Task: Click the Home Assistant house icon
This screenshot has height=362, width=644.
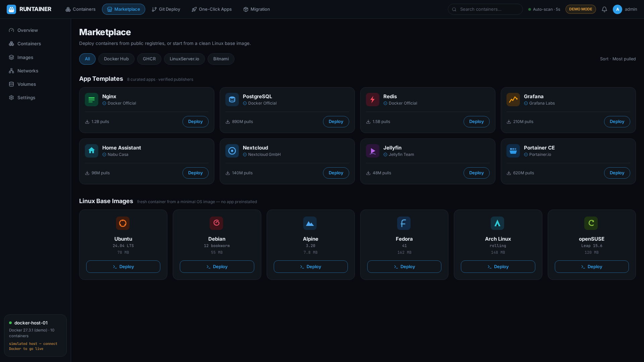Action: click(x=92, y=151)
